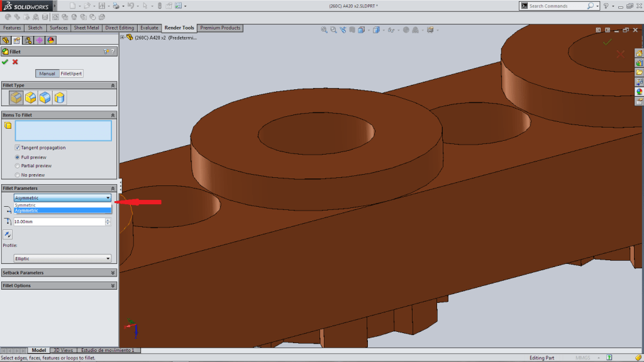Click the Zoom to Fit icon
This screenshot has height=362, width=644.
[325, 30]
